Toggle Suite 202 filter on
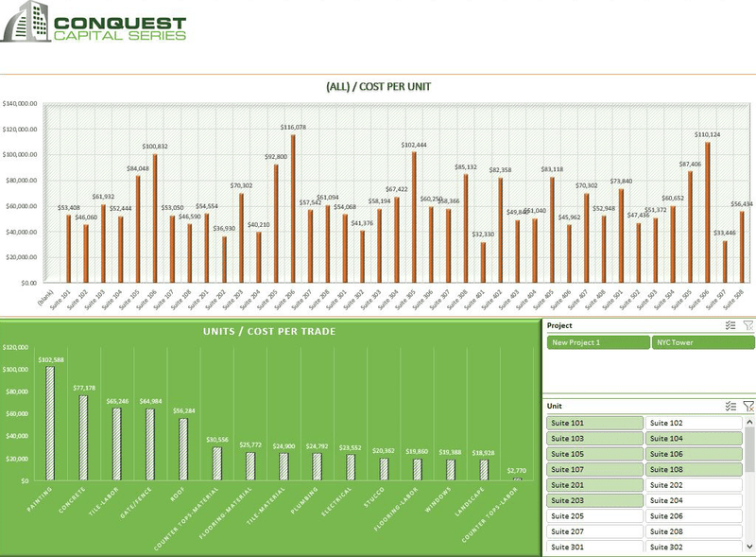 694,485
